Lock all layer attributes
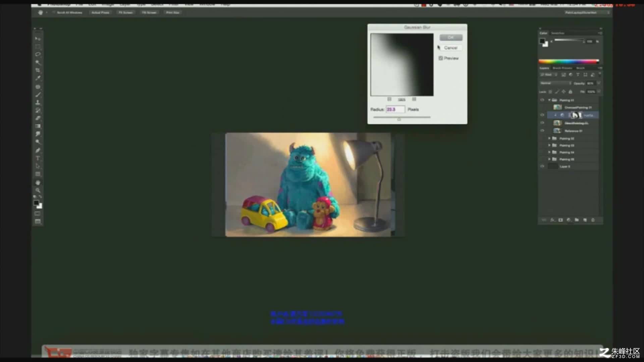The height and width of the screenshot is (362, 644). pyautogui.click(x=570, y=92)
